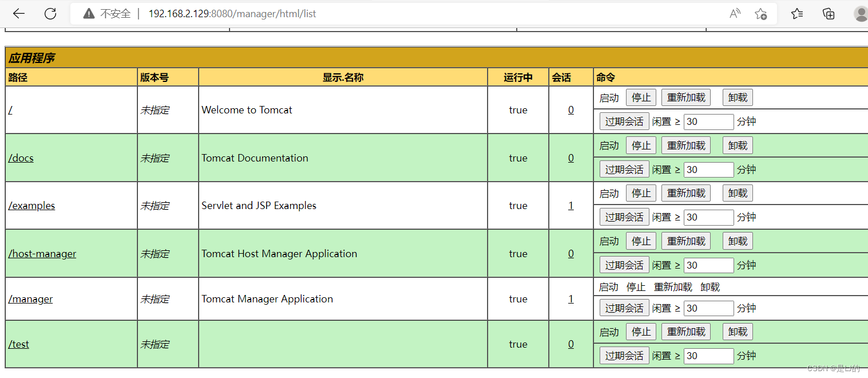This screenshot has width=868, height=378.
Task: Click 卸载 for the /examples app
Action: click(x=738, y=193)
